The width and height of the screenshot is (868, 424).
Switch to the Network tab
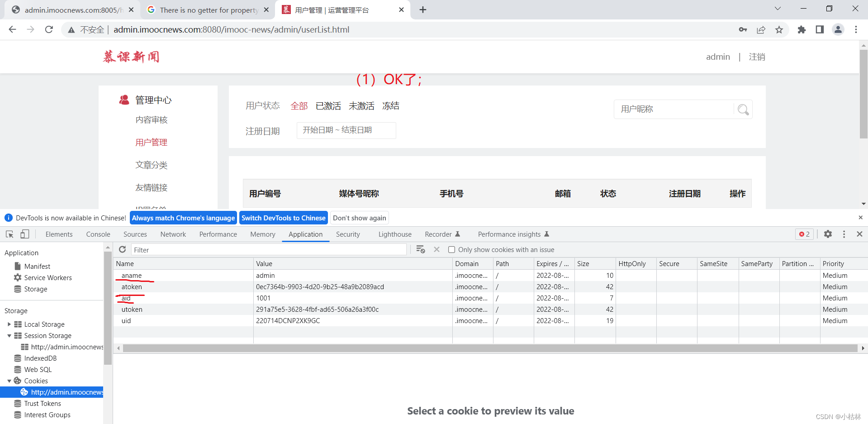point(173,234)
